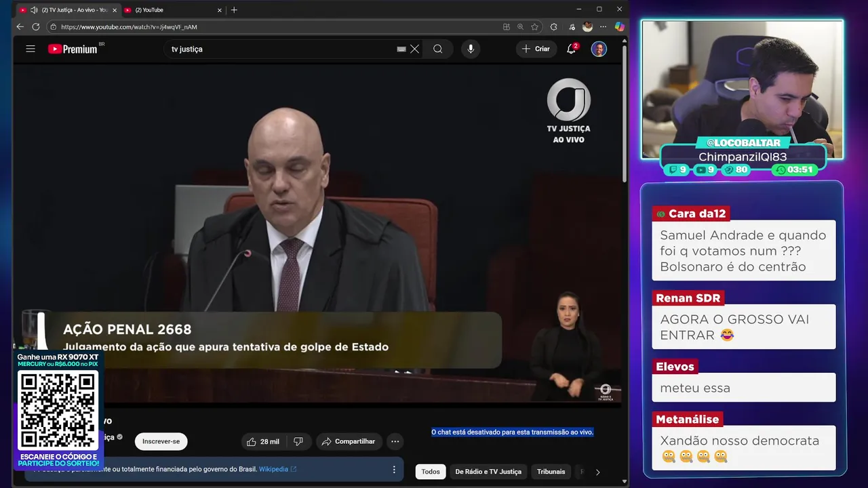This screenshot has width=868, height=488.
Task: Start voice search with microphone
Action: [x=471, y=49]
